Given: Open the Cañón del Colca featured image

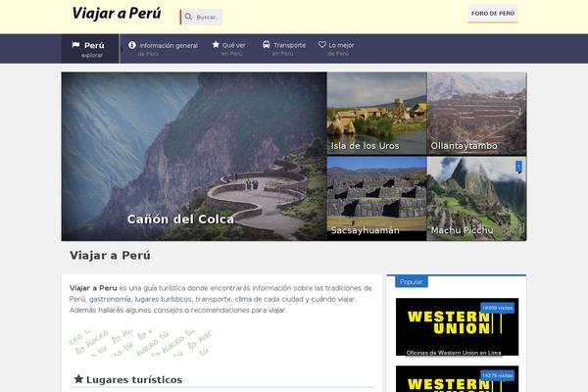Looking at the screenshot, I should click(194, 157).
